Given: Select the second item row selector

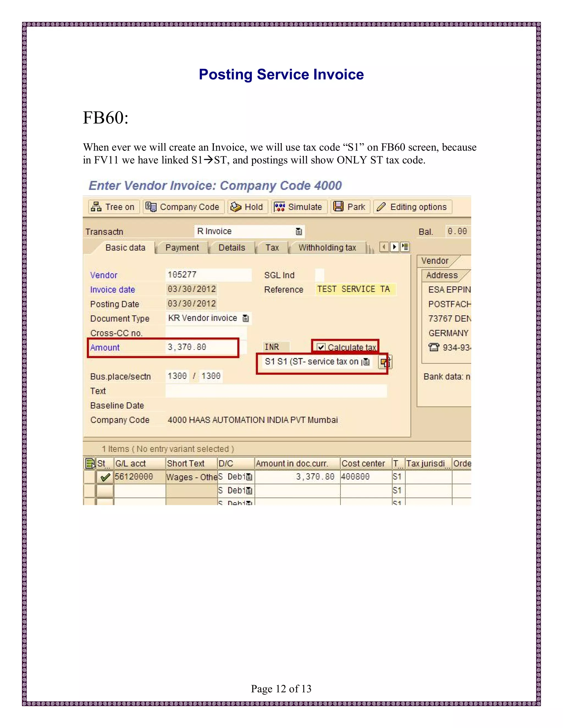Looking at the screenshot, I should (x=89, y=491).
